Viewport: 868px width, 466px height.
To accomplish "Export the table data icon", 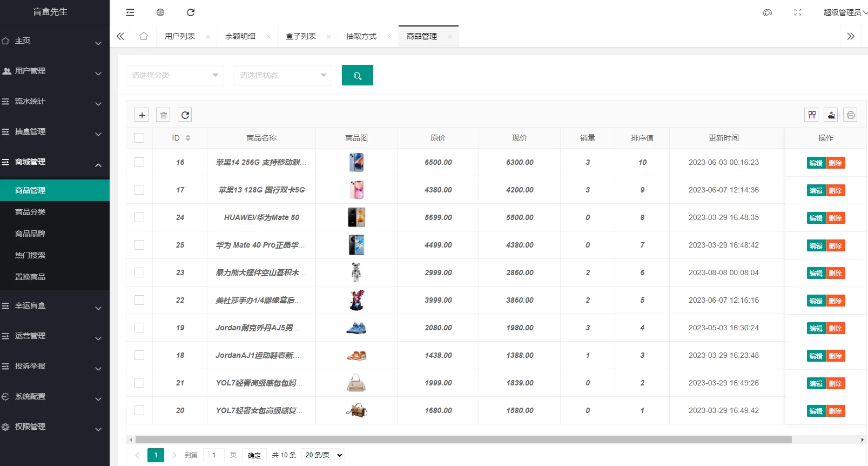I will tap(831, 115).
